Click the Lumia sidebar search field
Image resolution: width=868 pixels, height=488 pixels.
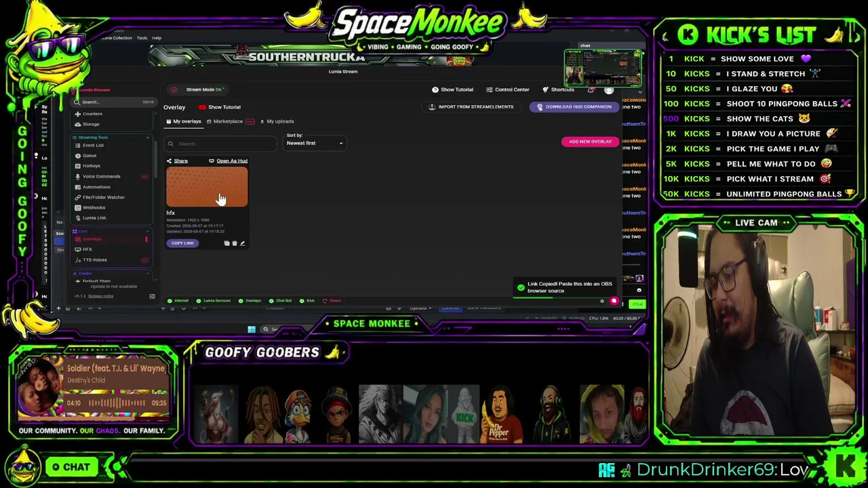(115, 102)
